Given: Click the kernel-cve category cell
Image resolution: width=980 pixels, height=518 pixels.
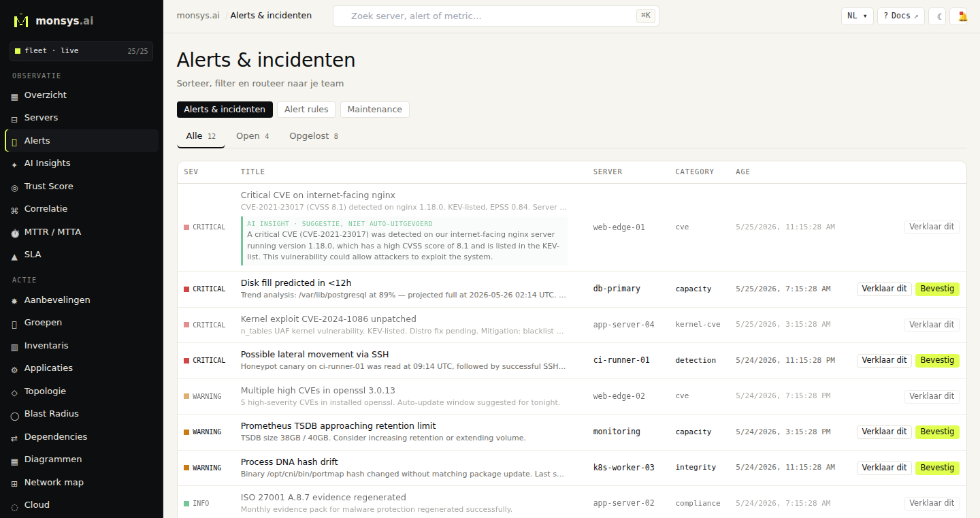Looking at the screenshot, I should [698, 325].
